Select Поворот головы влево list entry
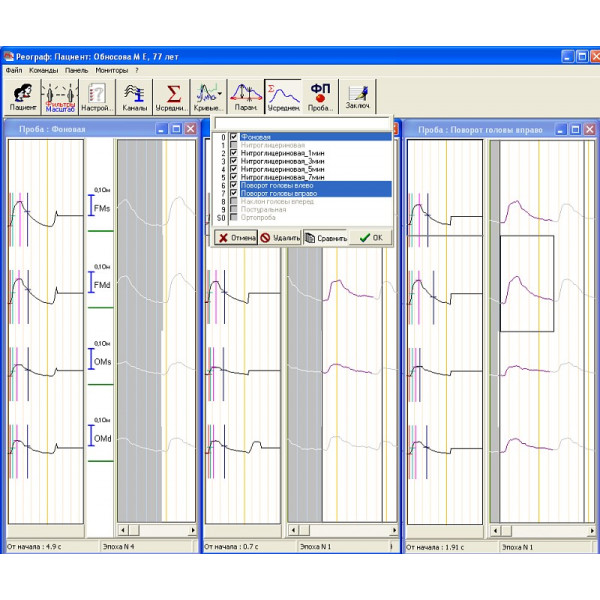 tap(316, 185)
